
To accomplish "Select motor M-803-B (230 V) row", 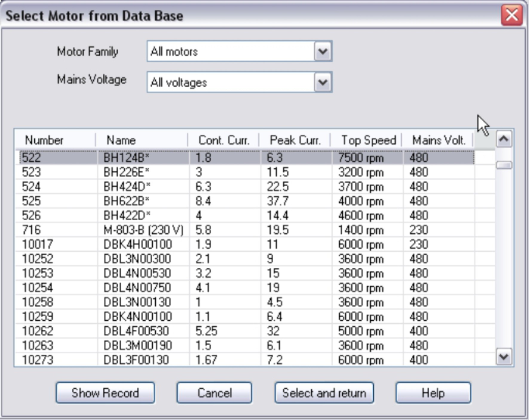I will [x=143, y=230].
